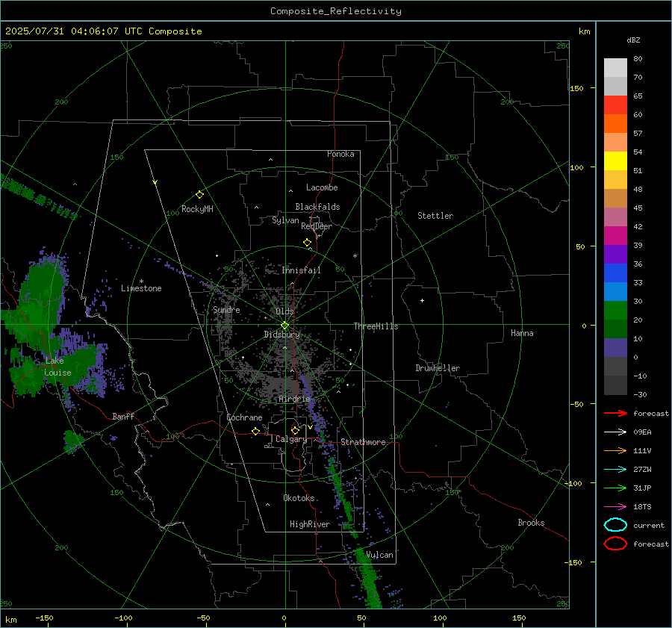Click the HighRiver city label

pos(310,524)
